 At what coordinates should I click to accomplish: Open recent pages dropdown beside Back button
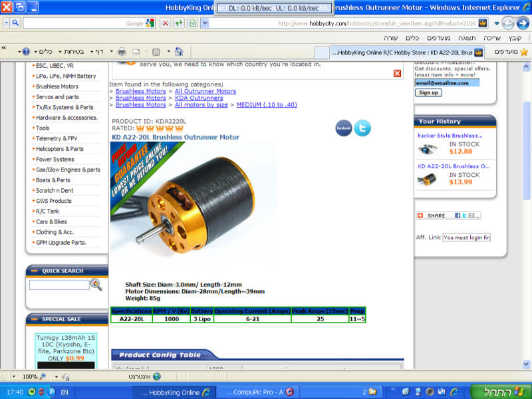point(497,23)
